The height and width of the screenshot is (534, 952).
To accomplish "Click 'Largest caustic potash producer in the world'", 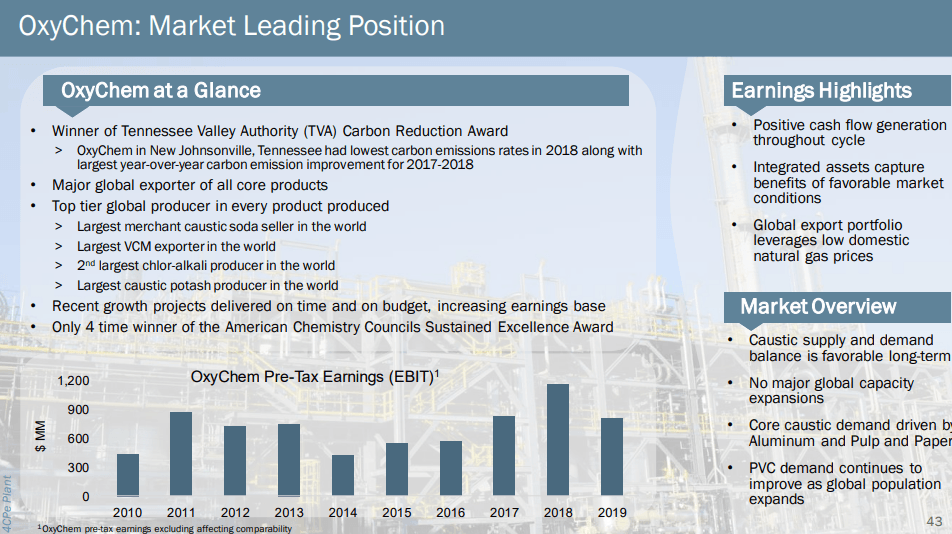I will click(208, 285).
